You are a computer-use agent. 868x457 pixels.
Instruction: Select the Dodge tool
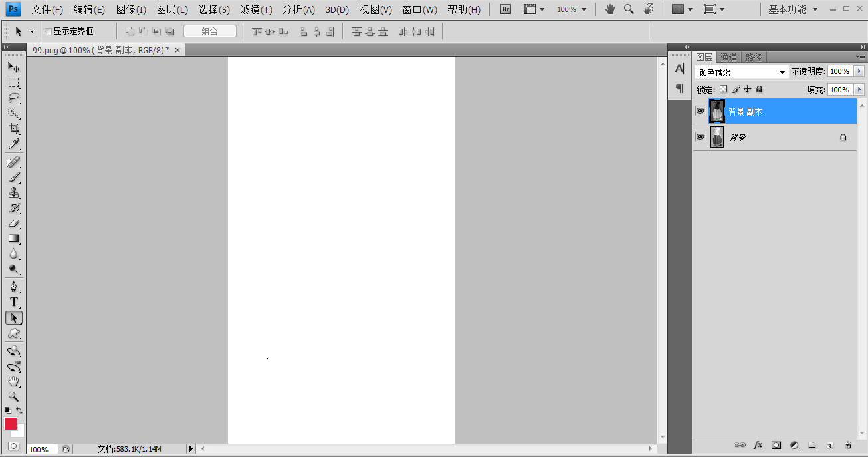pos(13,269)
